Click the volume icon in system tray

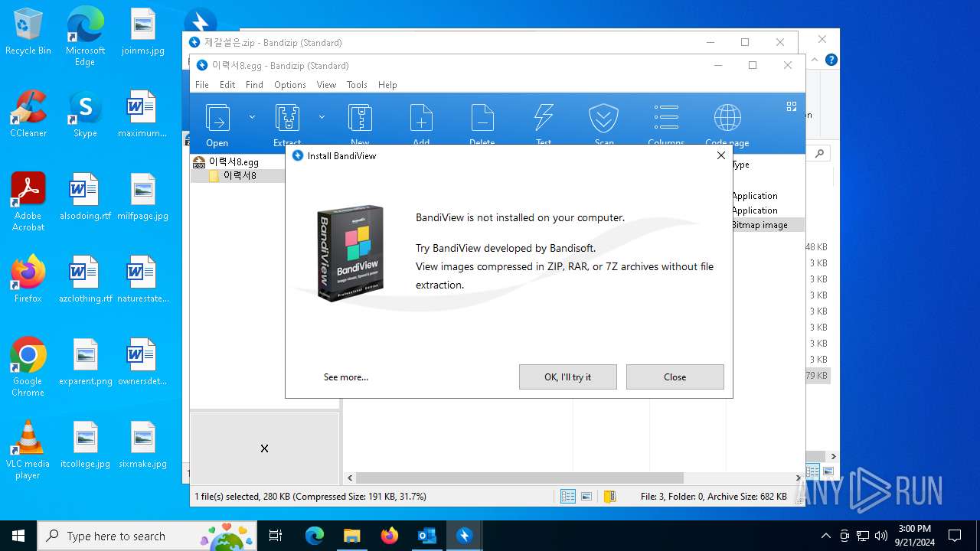tap(881, 536)
